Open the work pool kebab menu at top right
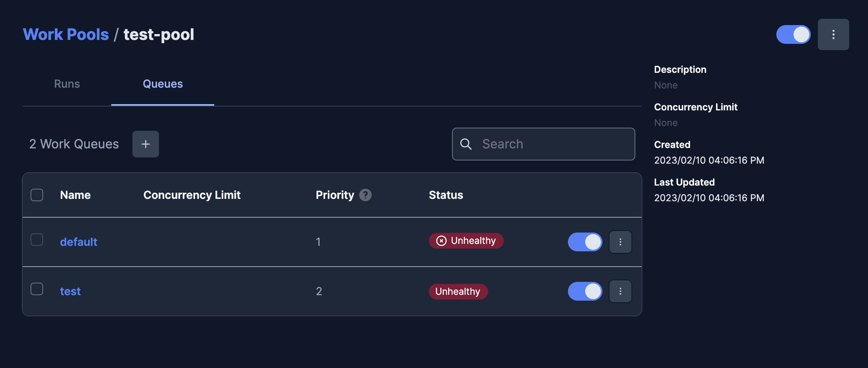 click(834, 34)
